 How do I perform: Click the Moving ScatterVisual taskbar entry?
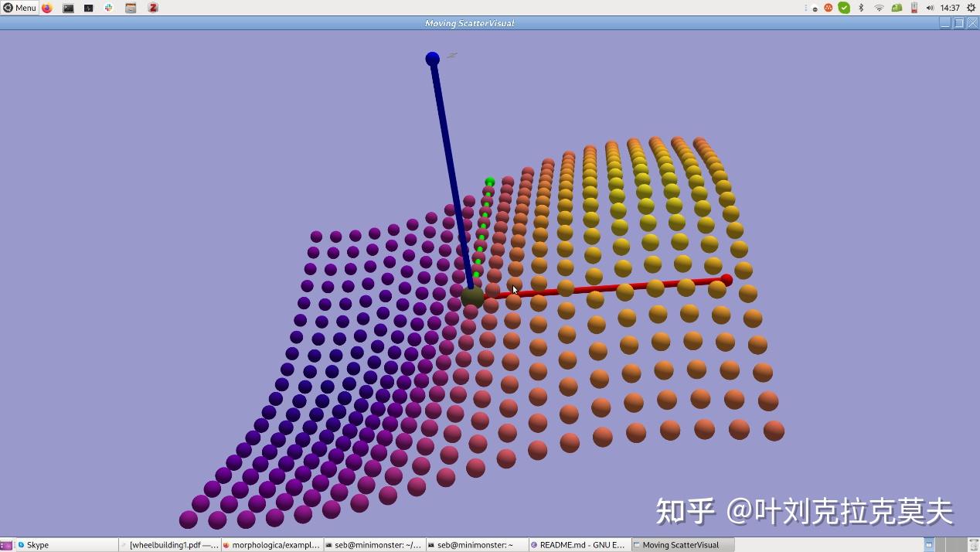coord(682,545)
